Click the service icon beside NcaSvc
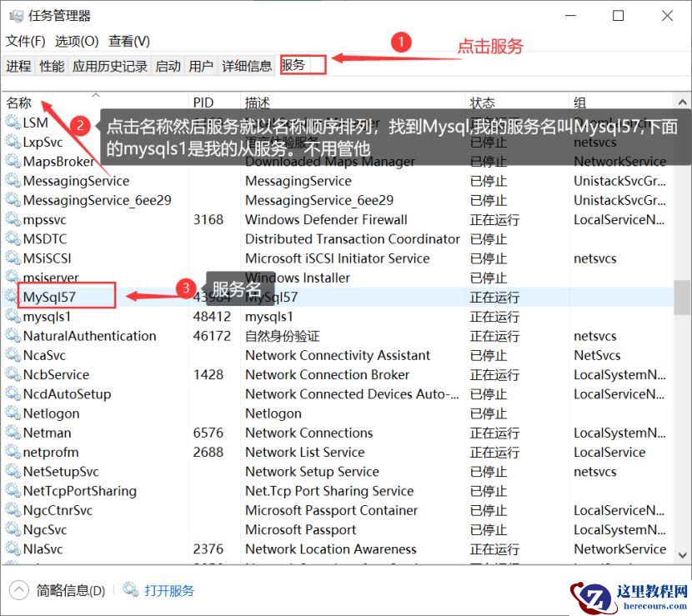The height and width of the screenshot is (616, 692). (13, 355)
